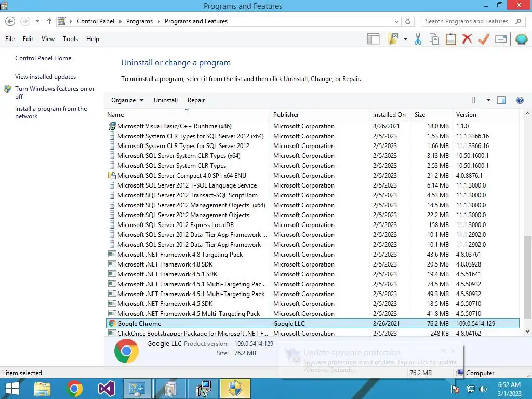Expand the chevron after Programs breadcrumb
532x399 pixels.
tap(159, 21)
